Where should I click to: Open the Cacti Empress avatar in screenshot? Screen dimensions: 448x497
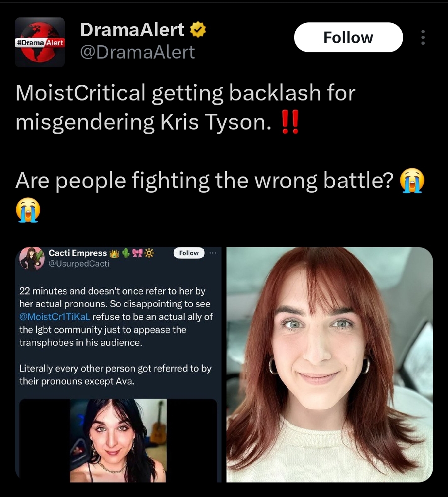pyautogui.click(x=32, y=258)
